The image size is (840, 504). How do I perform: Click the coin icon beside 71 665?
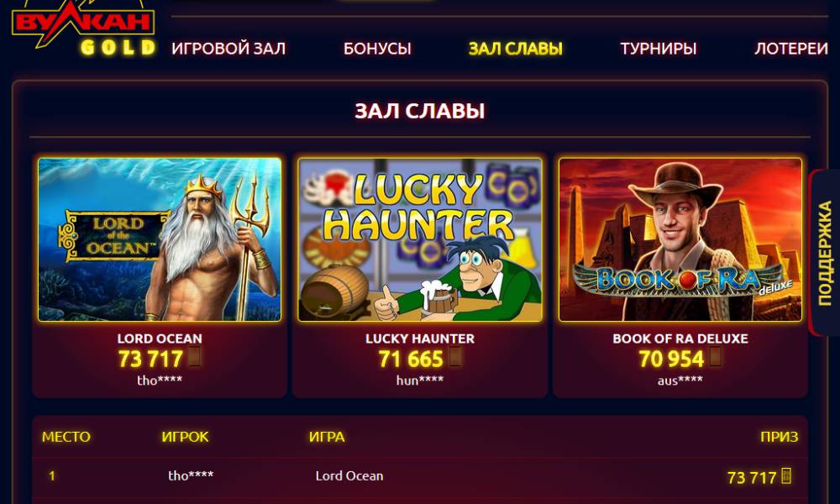455,357
